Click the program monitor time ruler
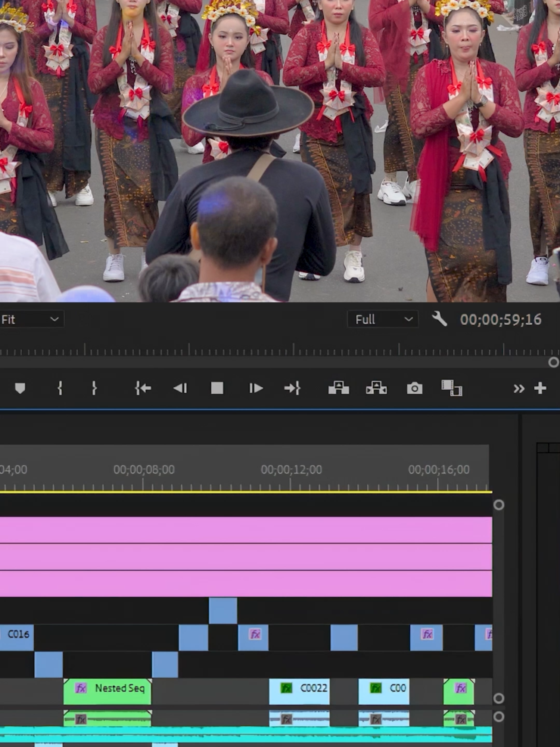 tap(280, 350)
